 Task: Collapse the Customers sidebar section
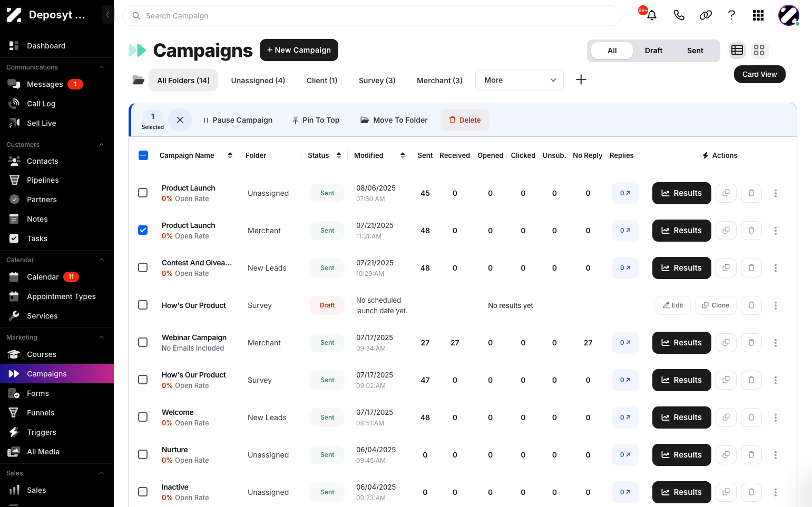pyautogui.click(x=102, y=145)
